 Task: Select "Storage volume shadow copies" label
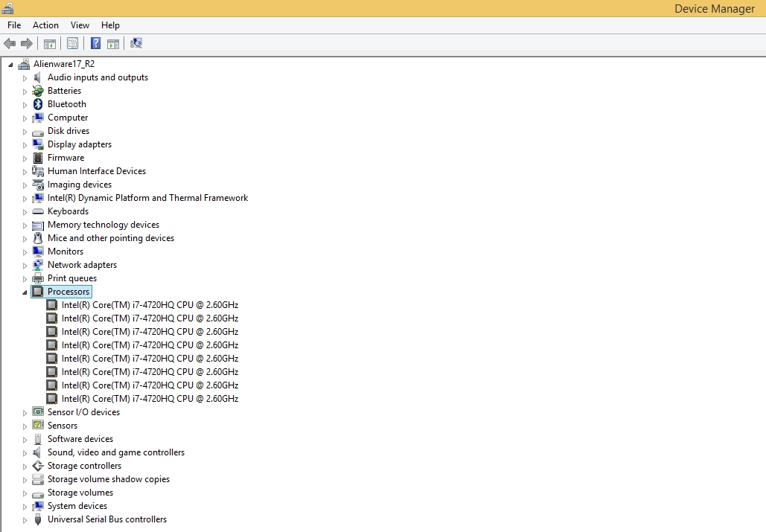click(x=109, y=479)
